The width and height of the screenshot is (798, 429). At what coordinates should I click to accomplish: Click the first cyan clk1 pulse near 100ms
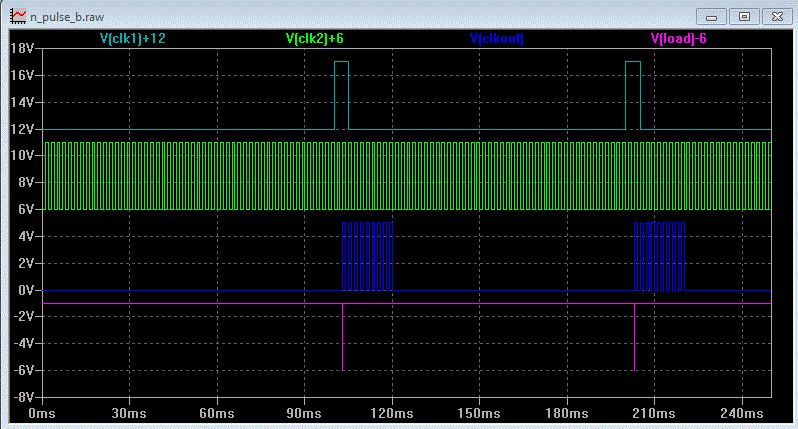click(341, 95)
